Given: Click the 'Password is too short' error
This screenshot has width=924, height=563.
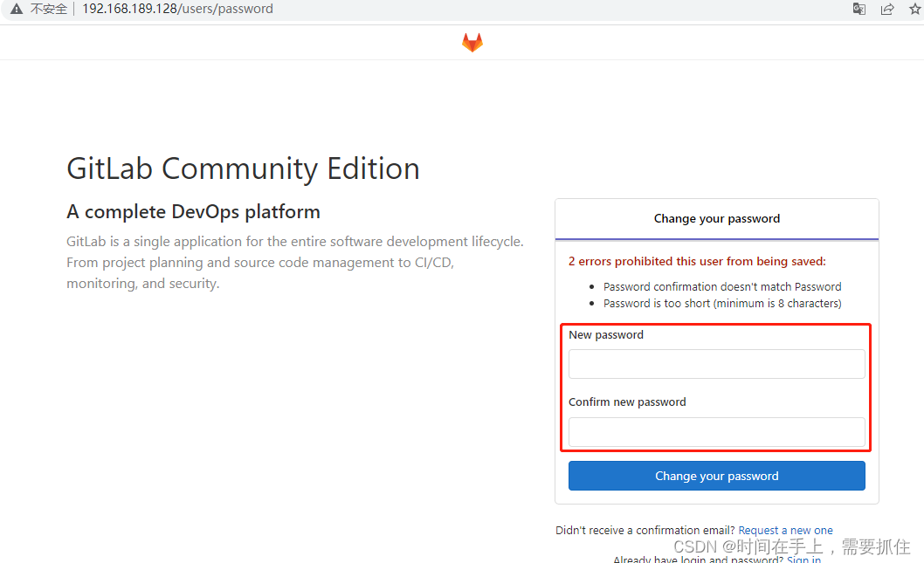Looking at the screenshot, I should click(x=722, y=303).
